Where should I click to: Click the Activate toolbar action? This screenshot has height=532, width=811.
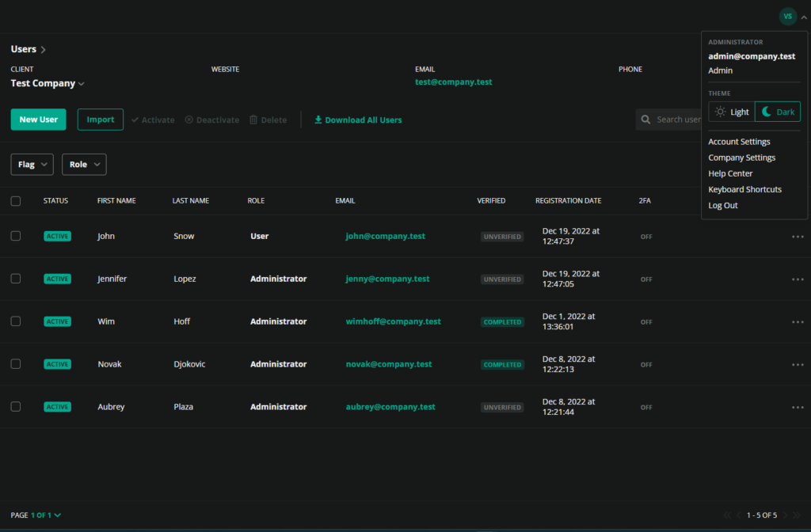click(x=153, y=120)
